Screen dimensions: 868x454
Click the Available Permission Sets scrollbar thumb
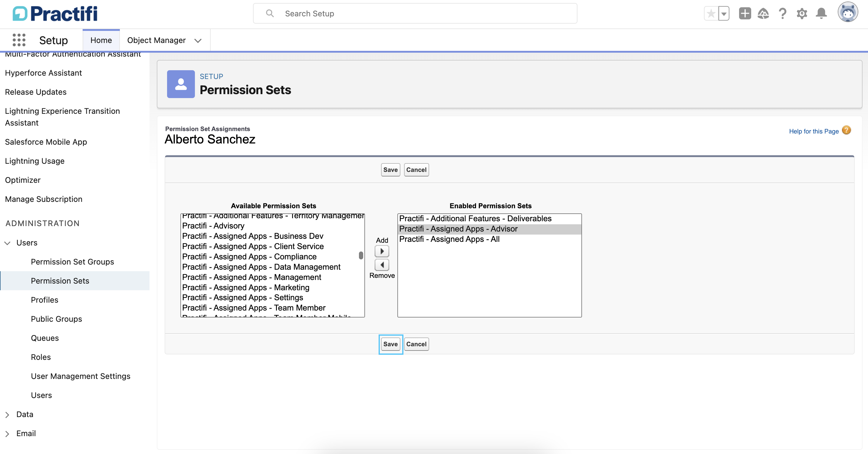[361, 255]
